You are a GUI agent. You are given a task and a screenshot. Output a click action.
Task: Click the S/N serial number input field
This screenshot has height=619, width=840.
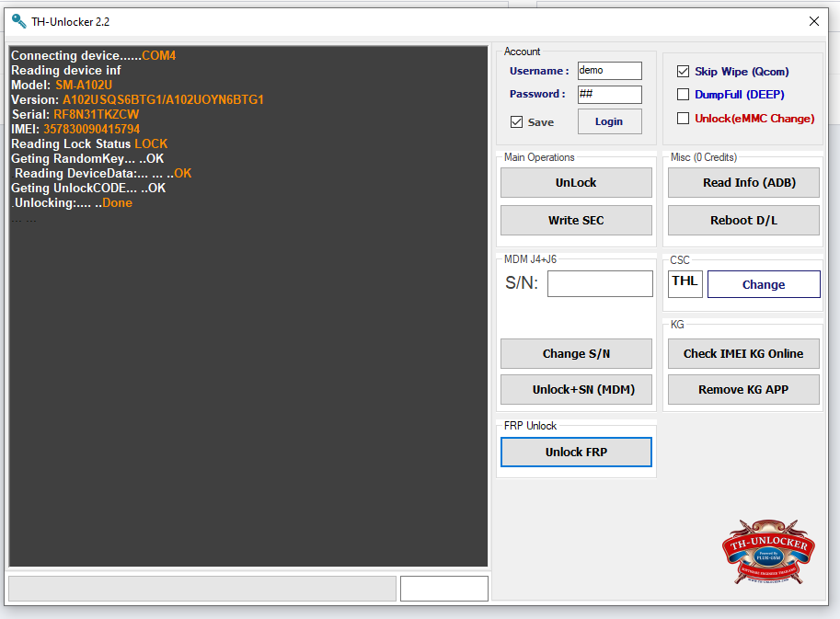point(600,283)
